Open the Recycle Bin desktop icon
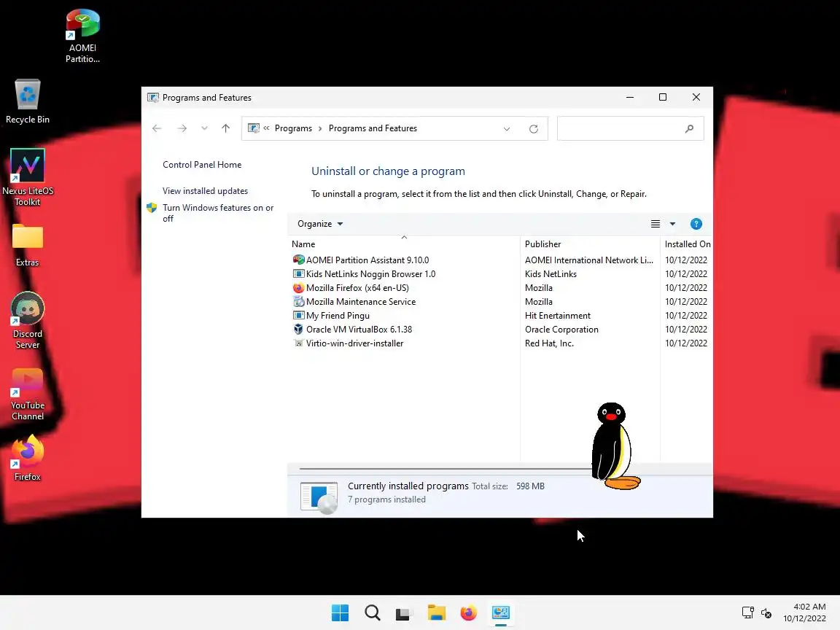The width and height of the screenshot is (840, 630). pyautogui.click(x=27, y=102)
